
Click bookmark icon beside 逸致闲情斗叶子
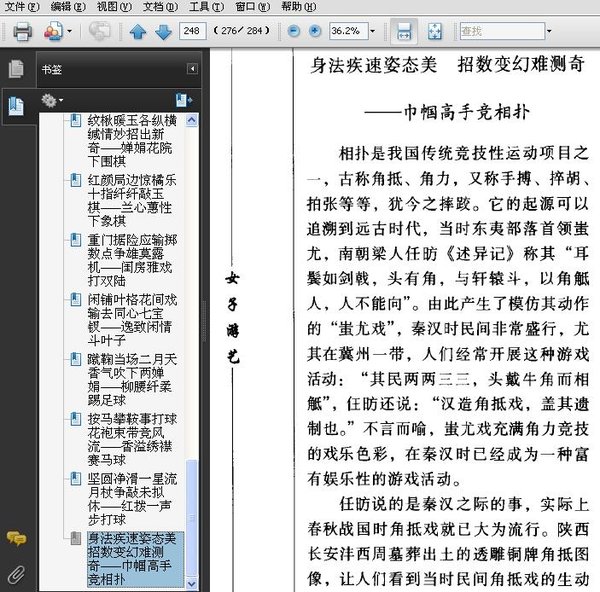76,300
